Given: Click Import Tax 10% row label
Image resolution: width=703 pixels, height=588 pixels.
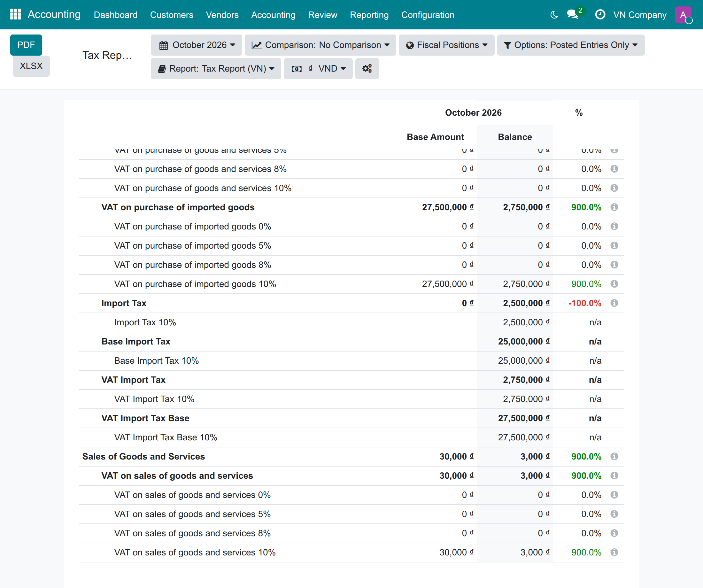Looking at the screenshot, I should pyautogui.click(x=145, y=322).
